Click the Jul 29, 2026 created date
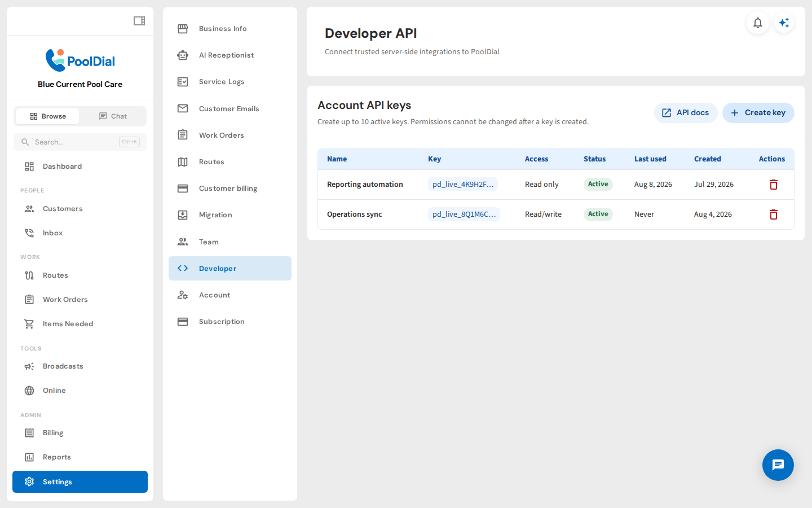Screen dimensions: 812x508 coord(714,185)
